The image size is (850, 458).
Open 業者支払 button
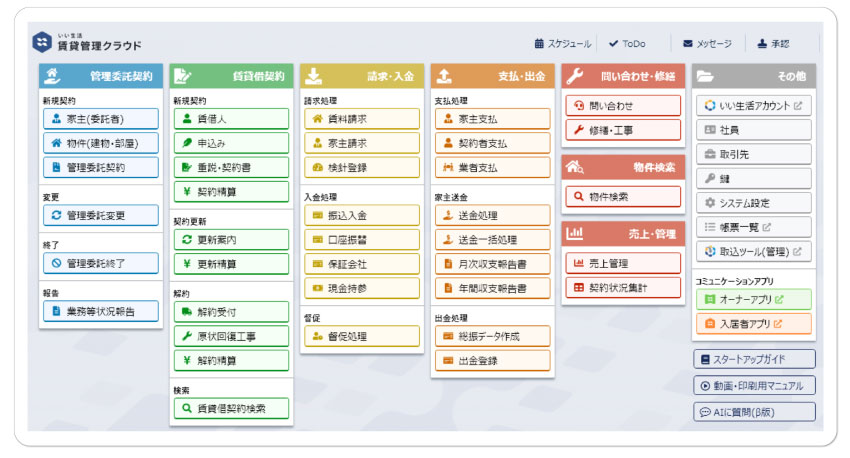(x=493, y=167)
